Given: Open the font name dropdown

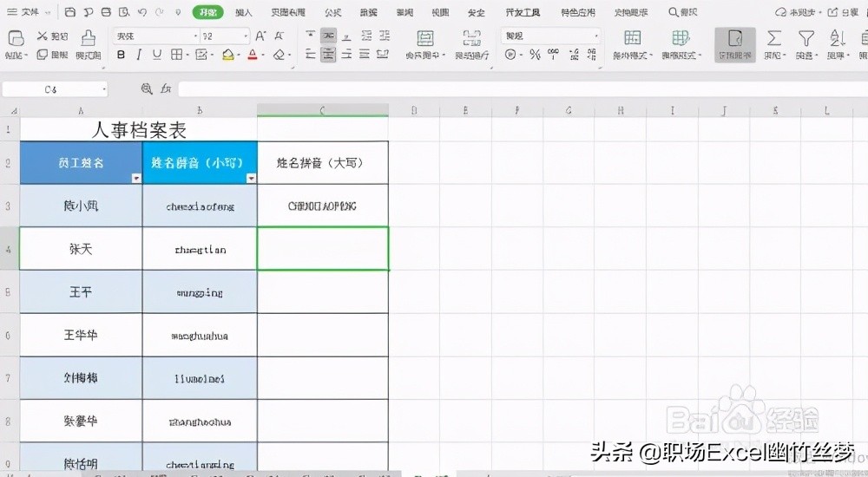Looking at the screenshot, I should tap(195, 36).
